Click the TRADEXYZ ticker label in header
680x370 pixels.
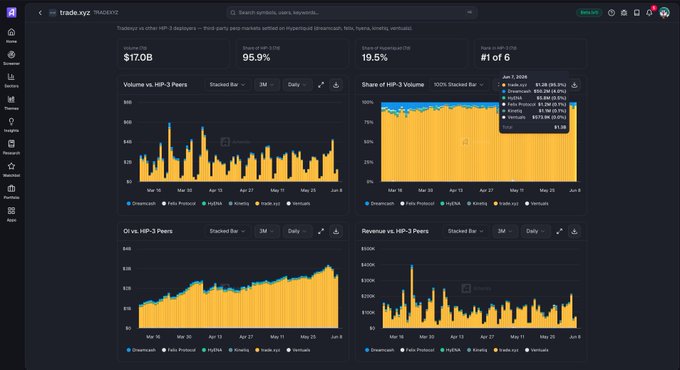106,13
